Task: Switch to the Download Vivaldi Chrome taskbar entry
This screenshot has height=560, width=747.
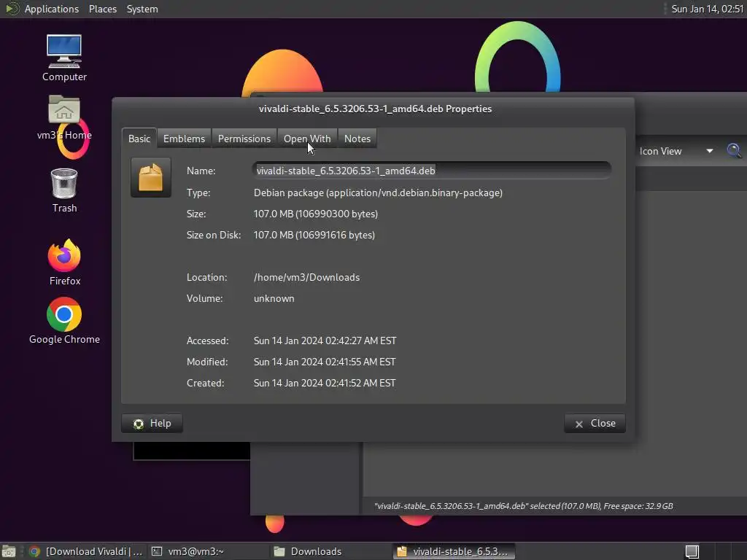Action: pyautogui.click(x=86, y=551)
